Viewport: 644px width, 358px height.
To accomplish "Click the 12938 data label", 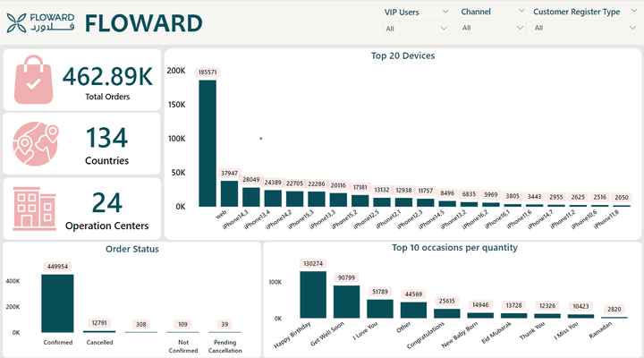I will point(403,191).
